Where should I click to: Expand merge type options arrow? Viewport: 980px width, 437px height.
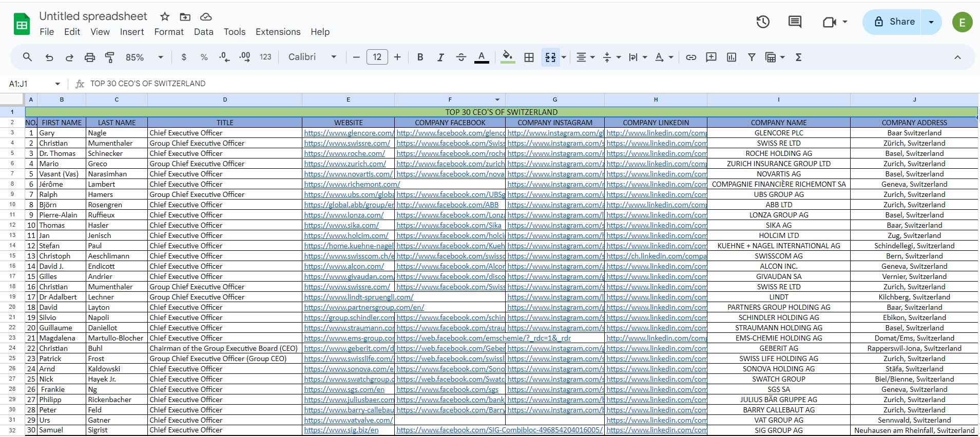pyautogui.click(x=564, y=57)
